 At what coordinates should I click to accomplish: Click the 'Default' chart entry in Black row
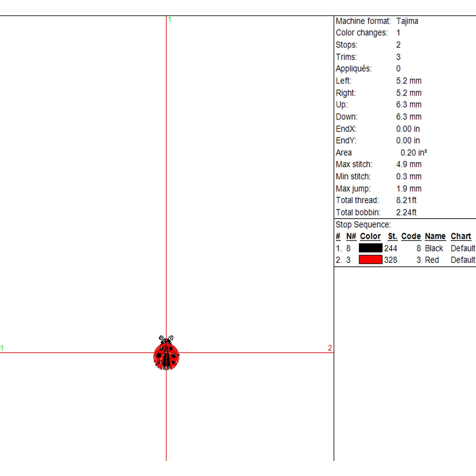tap(463, 248)
